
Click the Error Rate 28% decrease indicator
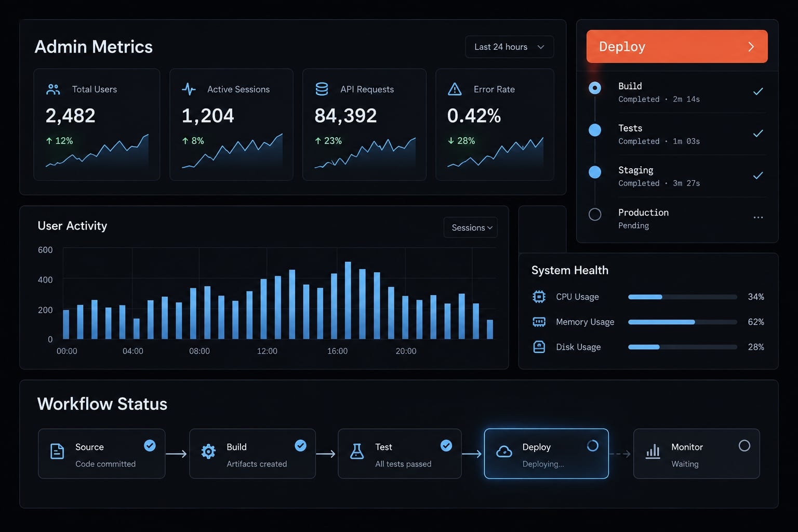pos(461,141)
